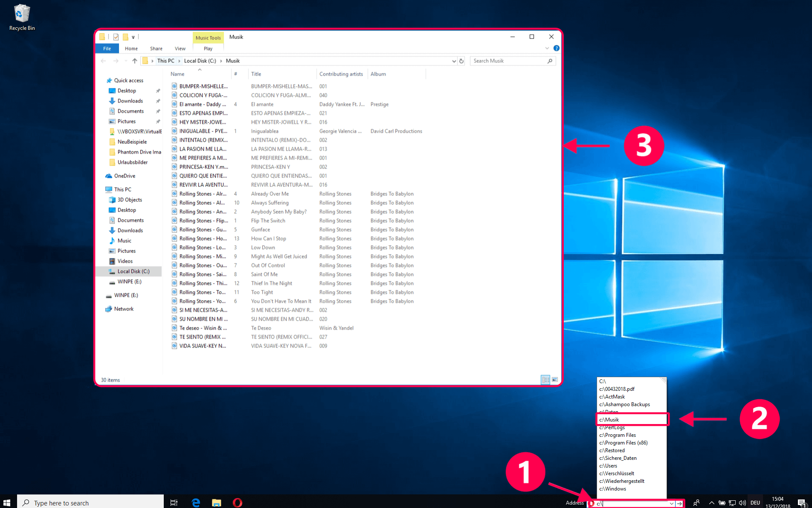Sort by the Album column header
812x508 pixels.
pyautogui.click(x=397, y=74)
